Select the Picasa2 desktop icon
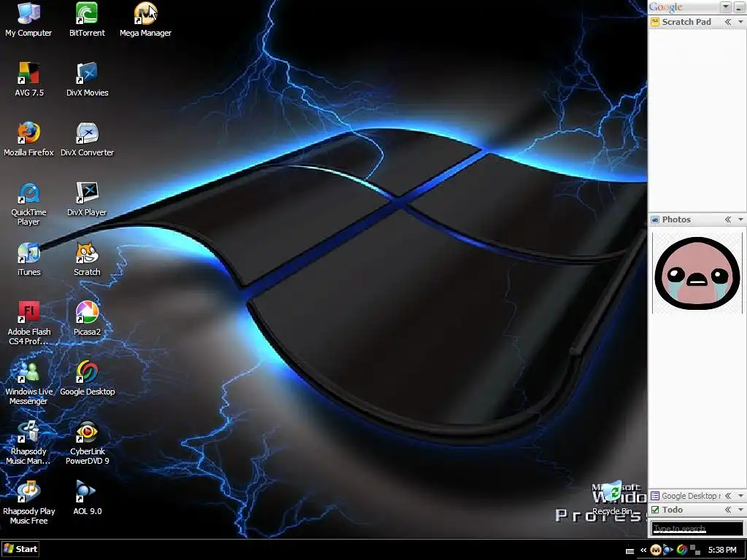This screenshot has width=747, height=560. pos(88,319)
